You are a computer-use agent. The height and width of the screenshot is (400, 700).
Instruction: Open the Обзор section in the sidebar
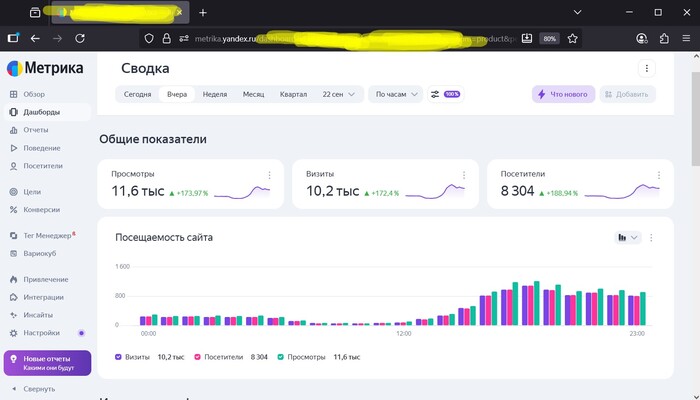[33, 94]
